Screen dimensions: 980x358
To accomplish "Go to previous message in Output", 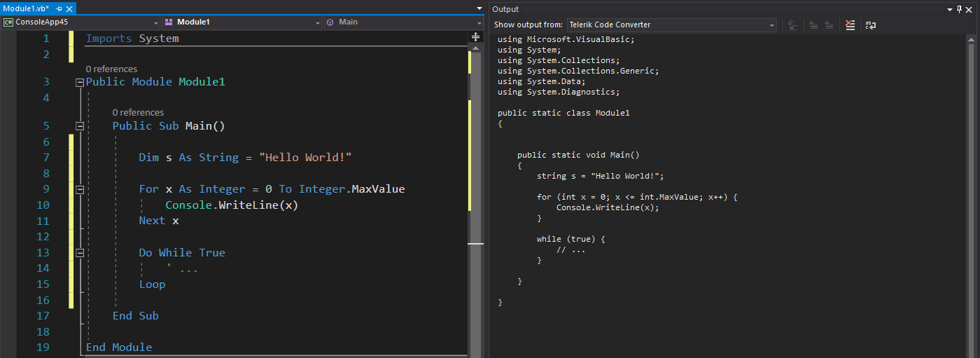I will click(x=813, y=25).
